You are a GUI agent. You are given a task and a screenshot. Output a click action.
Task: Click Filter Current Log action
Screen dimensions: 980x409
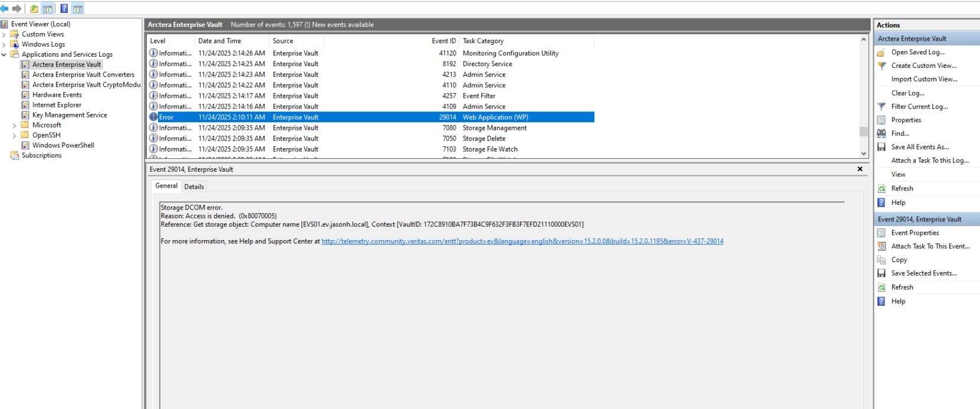click(919, 106)
